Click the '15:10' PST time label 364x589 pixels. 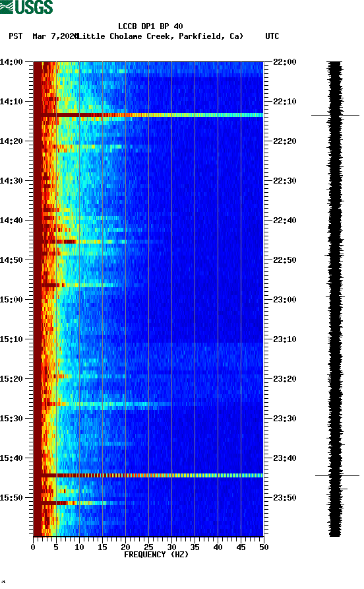(11, 339)
